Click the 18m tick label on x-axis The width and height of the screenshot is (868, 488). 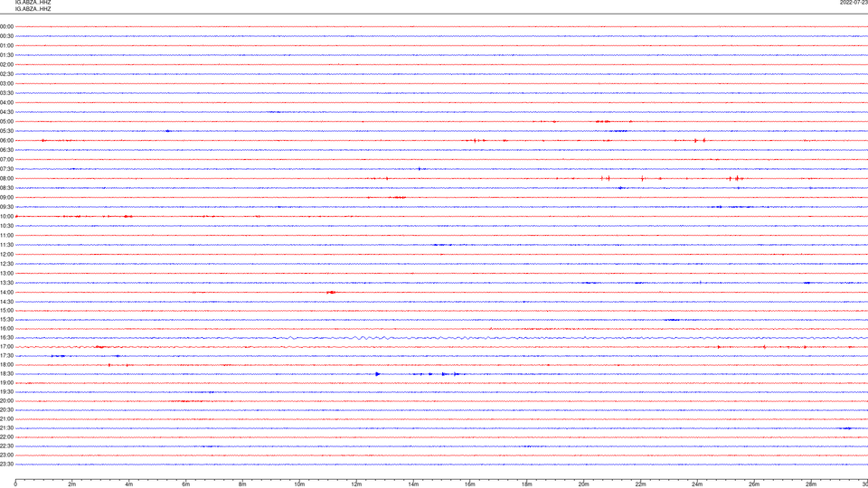[527, 484]
